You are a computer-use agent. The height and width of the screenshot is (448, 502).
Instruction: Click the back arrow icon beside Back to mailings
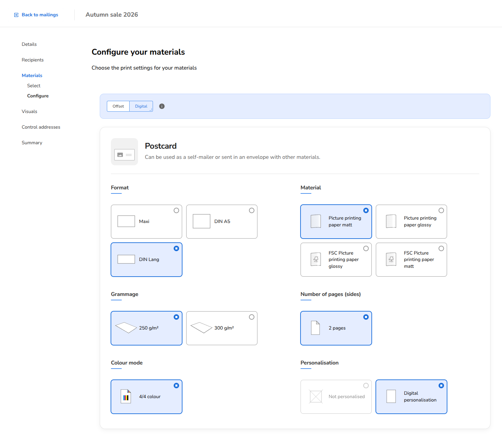coord(16,15)
